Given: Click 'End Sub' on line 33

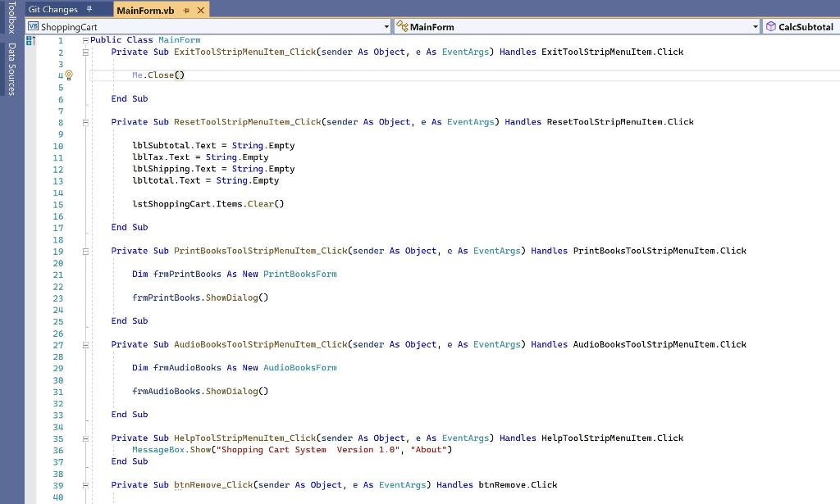Looking at the screenshot, I should (x=130, y=415).
